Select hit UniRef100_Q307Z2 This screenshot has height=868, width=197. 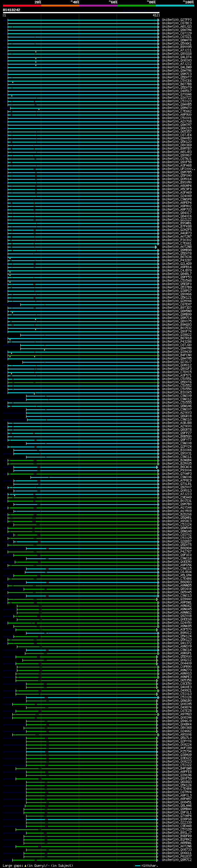177,98
